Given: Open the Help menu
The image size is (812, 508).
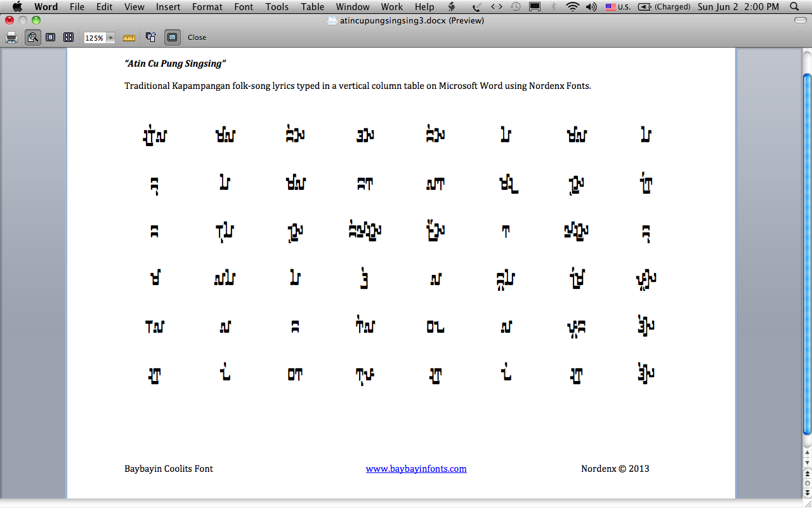Looking at the screenshot, I should pyautogui.click(x=424, y=7).
